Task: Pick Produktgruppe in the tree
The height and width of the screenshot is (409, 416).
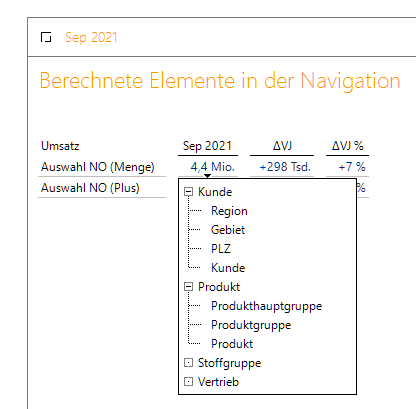Action: (251, 325)
